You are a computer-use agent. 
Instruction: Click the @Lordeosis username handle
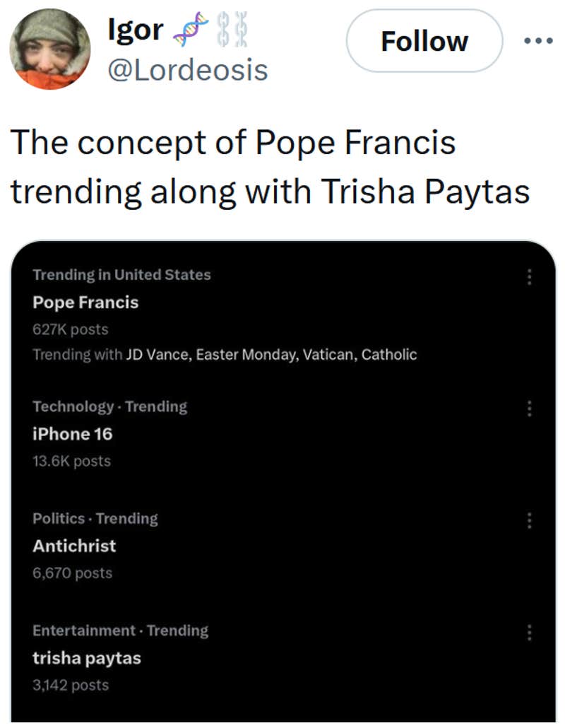189,69
